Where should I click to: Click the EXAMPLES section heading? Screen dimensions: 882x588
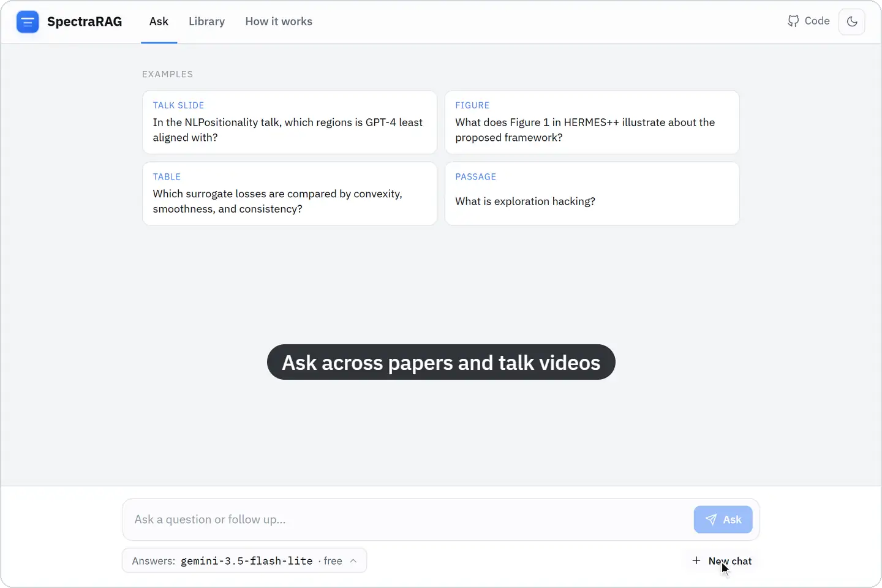coord(168,74)
